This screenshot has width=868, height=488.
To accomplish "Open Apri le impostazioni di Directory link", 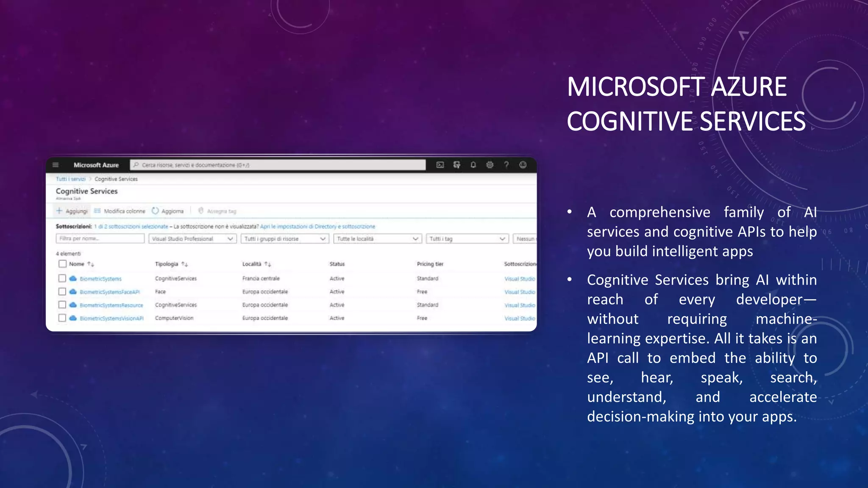I will pos(317,227).
